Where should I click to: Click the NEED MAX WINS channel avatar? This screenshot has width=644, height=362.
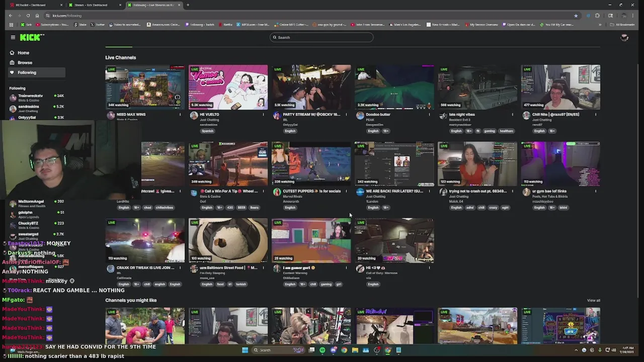[111, 115]
